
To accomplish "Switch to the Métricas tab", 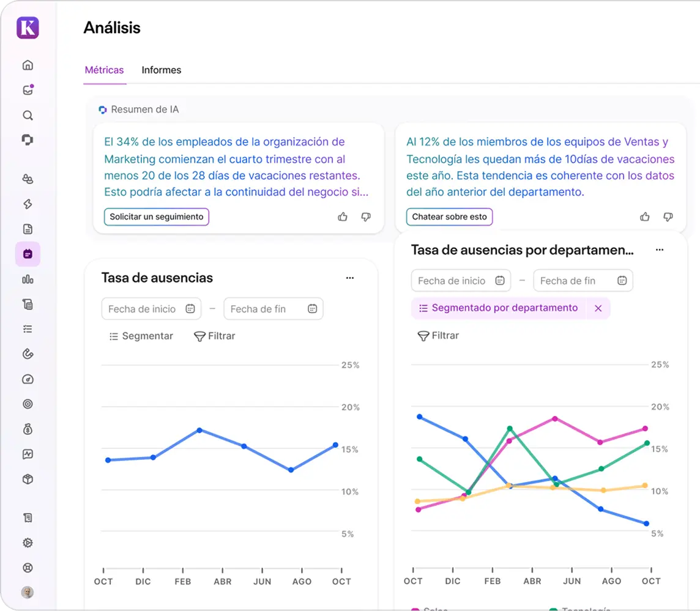I will click(105, 70).
